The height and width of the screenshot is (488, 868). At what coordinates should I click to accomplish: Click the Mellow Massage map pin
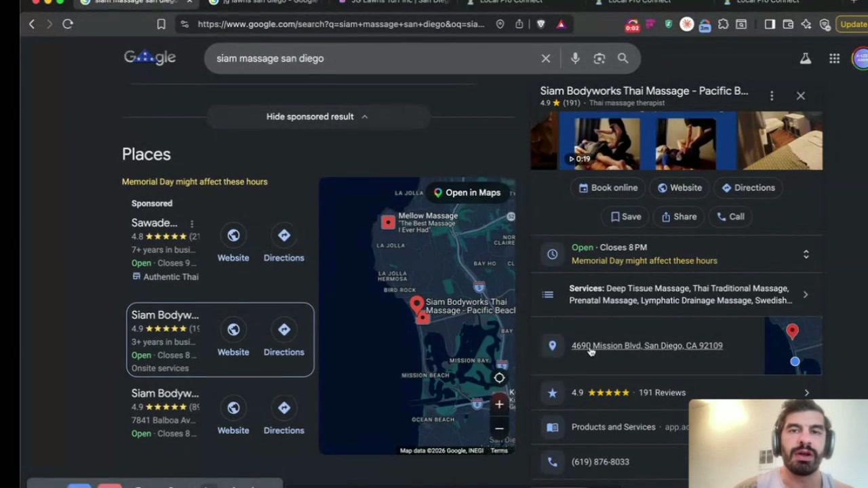(x=388, y=222)
